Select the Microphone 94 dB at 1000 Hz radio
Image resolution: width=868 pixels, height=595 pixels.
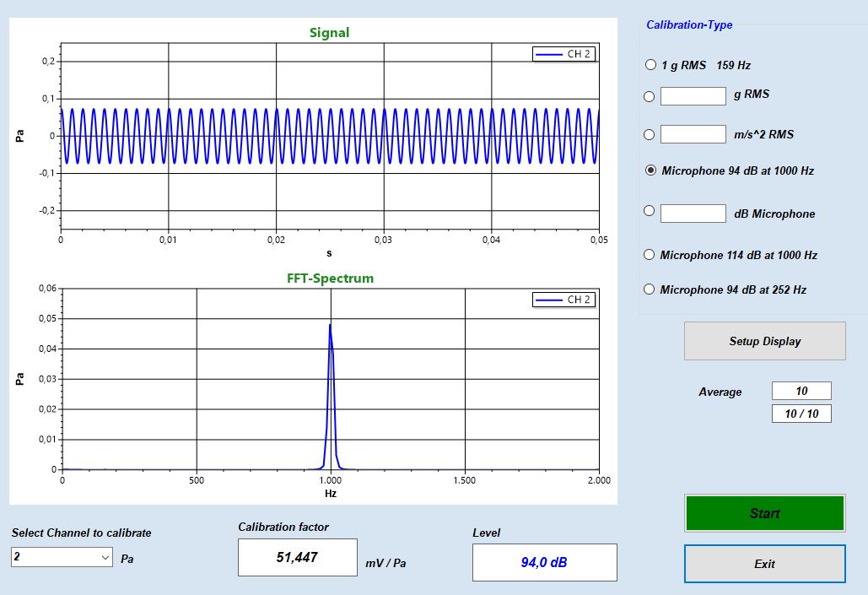tap(650, 170)
